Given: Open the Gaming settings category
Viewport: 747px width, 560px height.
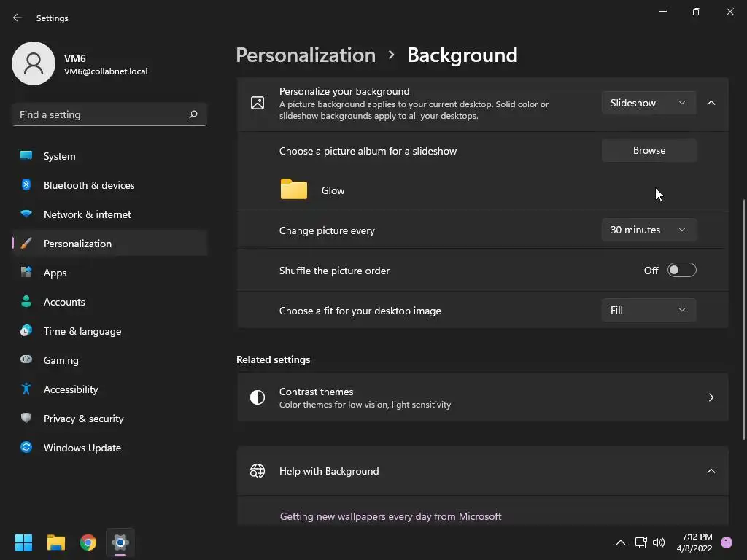Looking at the screenshot, I should point(61,360).
